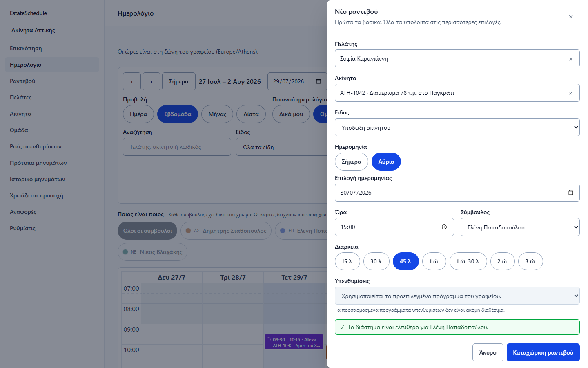Choose the 1 ώ. 30 λ. duration

click(x=468, y=261)
